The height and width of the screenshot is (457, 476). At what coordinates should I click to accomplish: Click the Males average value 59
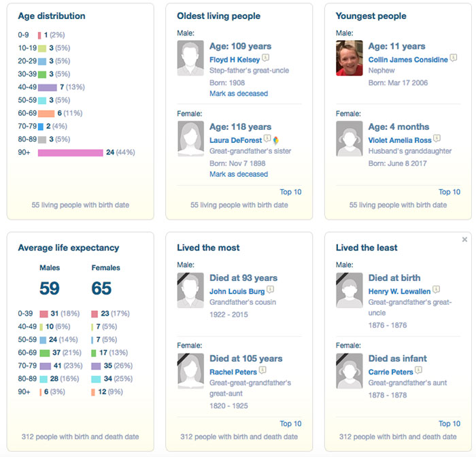(50, 288)
